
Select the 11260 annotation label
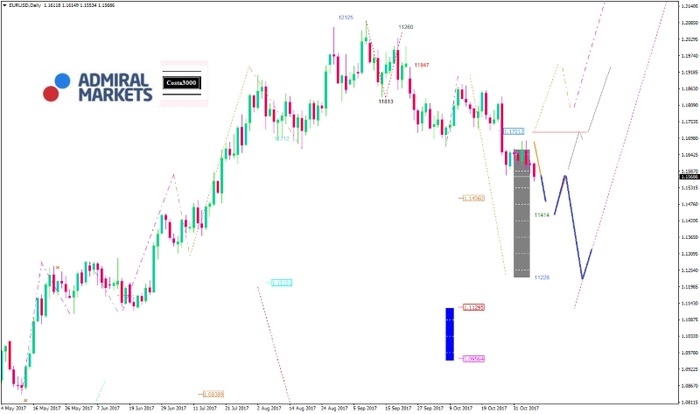pyautogui.click(x=405, y=27)
